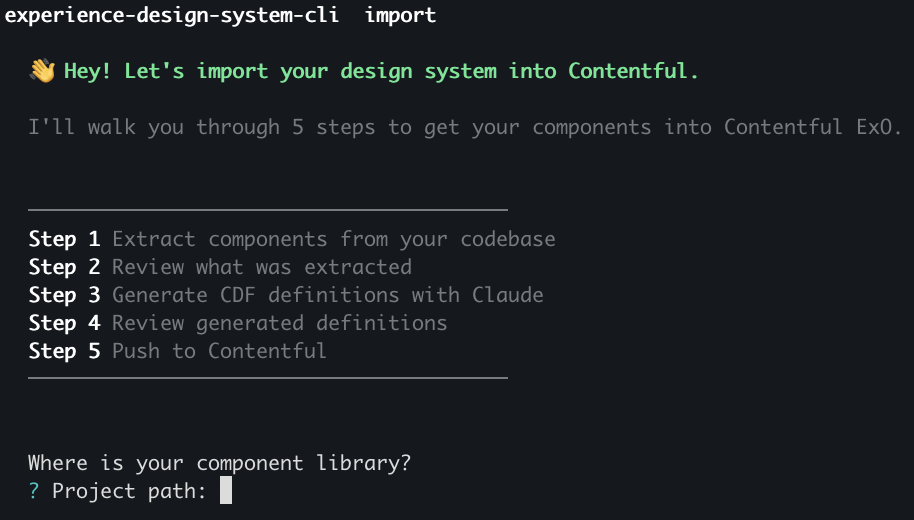Click "Where is your component library?" question
Screen dimensions: 914x520
click(220, 463)
